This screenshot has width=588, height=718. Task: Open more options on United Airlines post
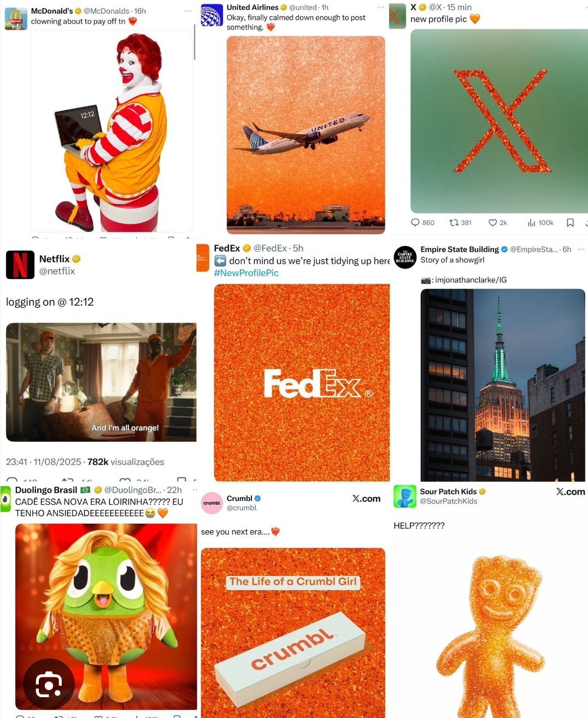click(x=381, y=8)
